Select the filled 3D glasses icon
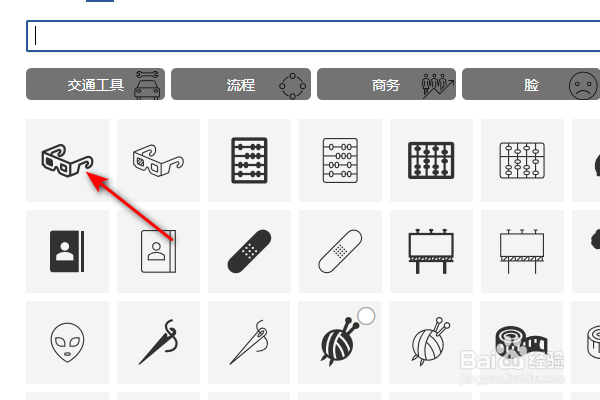 67,160
